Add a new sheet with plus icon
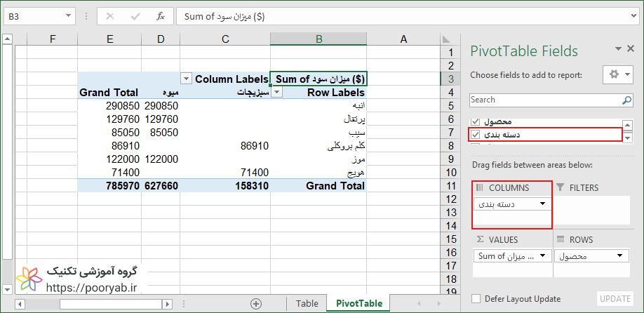Screen dimensions: 644x313 click(256, 304)
